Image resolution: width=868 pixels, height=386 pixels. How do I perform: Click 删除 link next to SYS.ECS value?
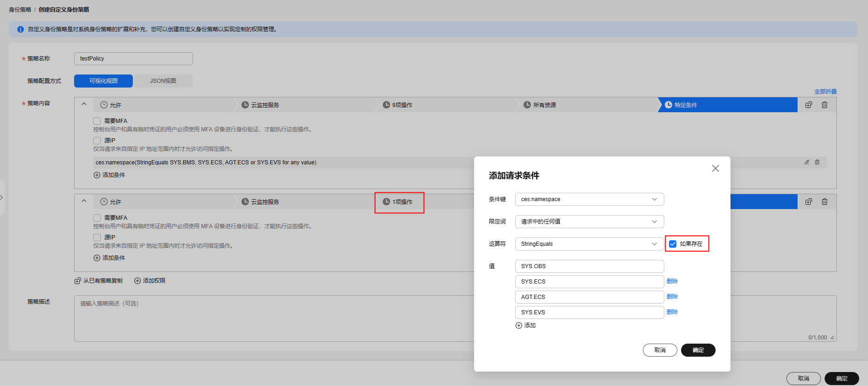[x=672, y=281]
